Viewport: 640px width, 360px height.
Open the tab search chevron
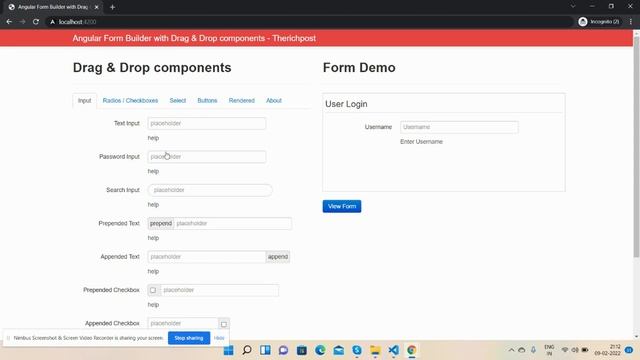pyautogui.click(x=573, y=7)
